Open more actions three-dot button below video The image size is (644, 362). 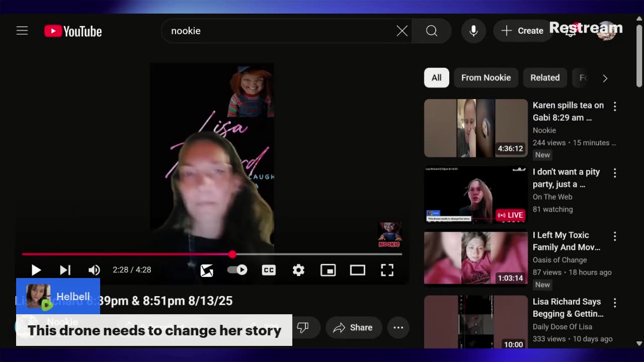click(x=398, y=327)
